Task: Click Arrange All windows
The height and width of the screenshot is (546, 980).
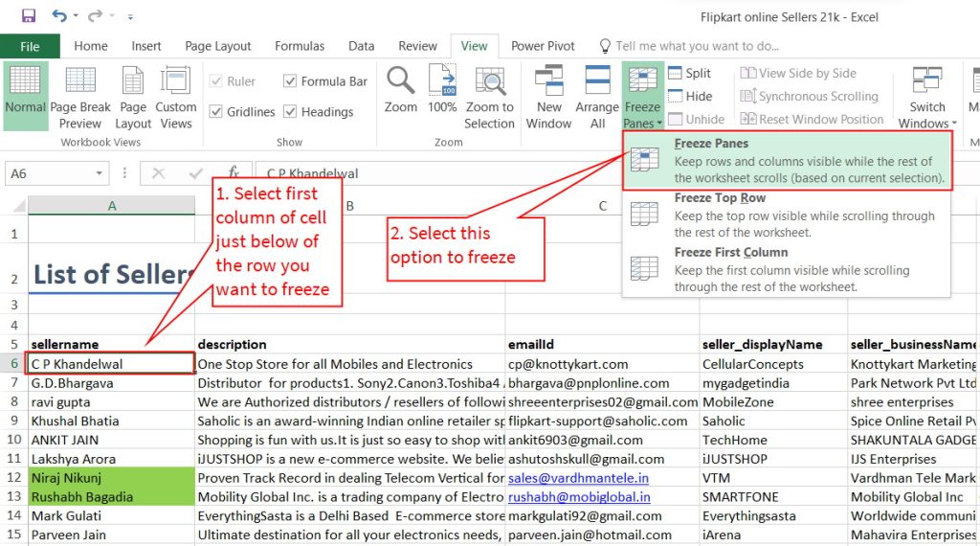Action: [x=597, y=96]
